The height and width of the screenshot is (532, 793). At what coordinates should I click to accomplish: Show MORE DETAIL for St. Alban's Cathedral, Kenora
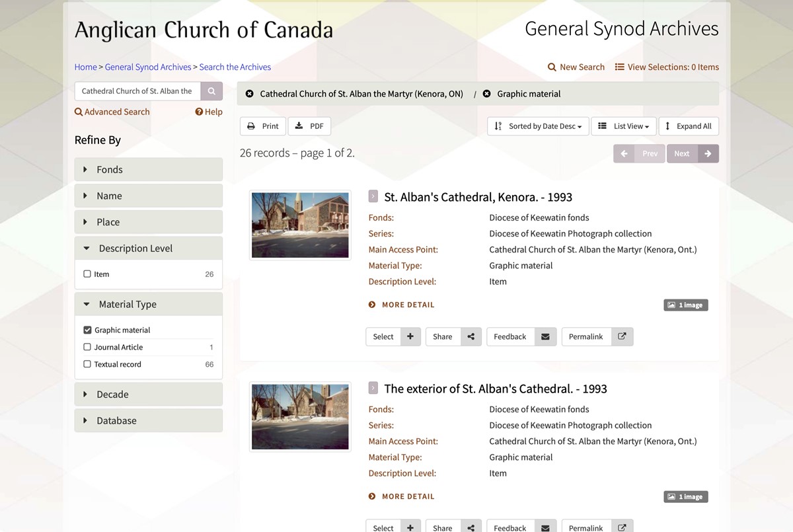tap(402, 305)
